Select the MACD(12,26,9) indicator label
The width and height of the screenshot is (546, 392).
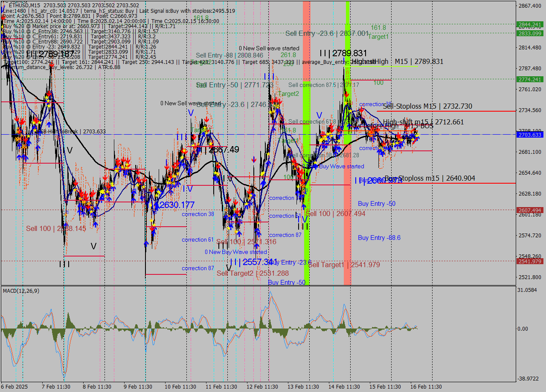coord(21,291)
